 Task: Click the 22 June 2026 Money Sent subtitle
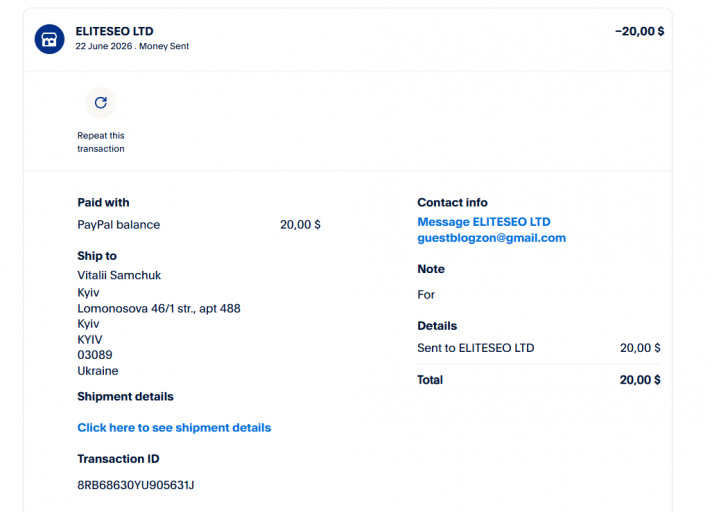pyautogui.click(x=132, y=46)
